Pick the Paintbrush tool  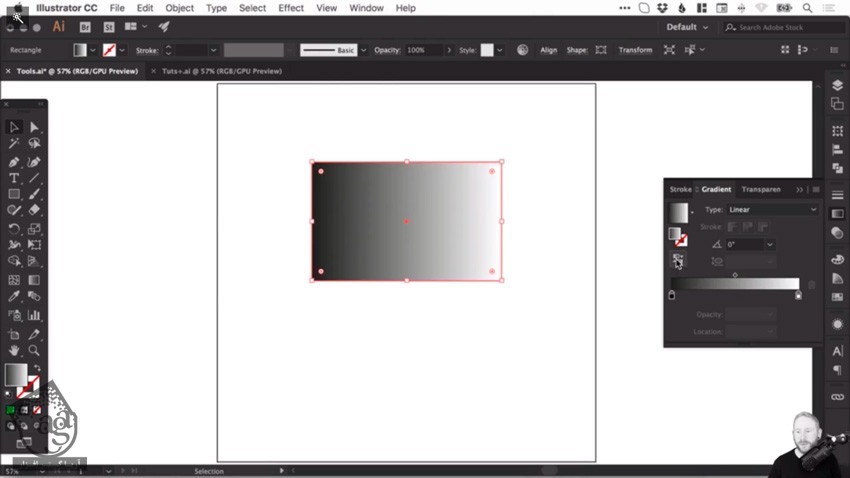34,194
